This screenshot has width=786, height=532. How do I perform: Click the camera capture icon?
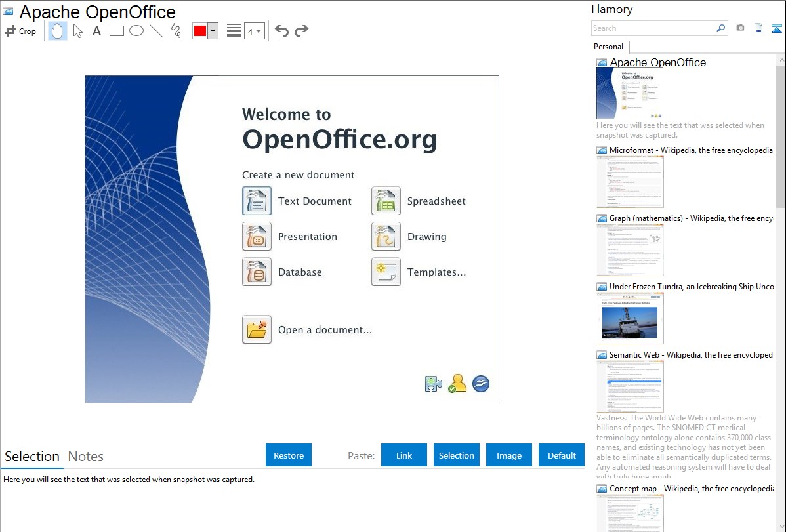click(740, 28)
